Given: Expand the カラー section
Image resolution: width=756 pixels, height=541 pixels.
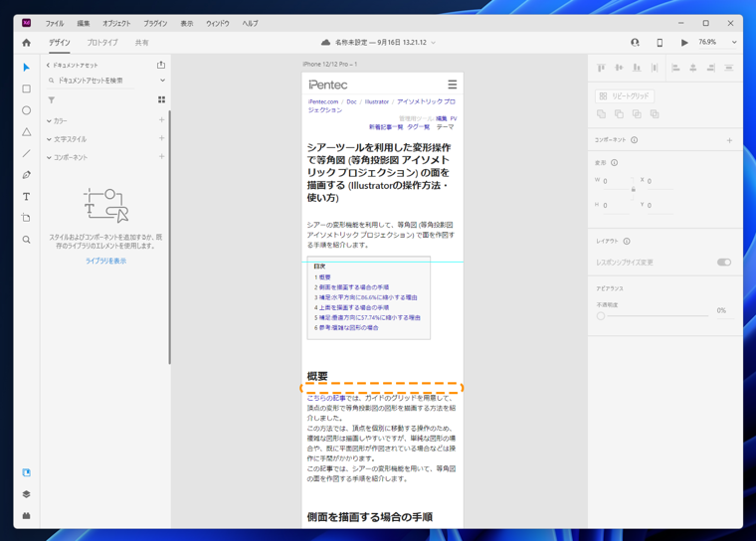Looking at the screenshot, I should pos(49,121).
